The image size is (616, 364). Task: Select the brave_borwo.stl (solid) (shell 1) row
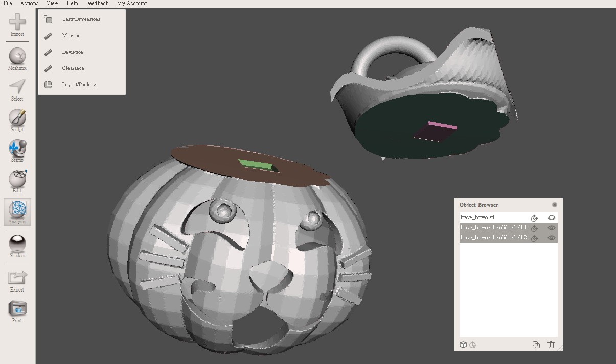tap(508, 228)
